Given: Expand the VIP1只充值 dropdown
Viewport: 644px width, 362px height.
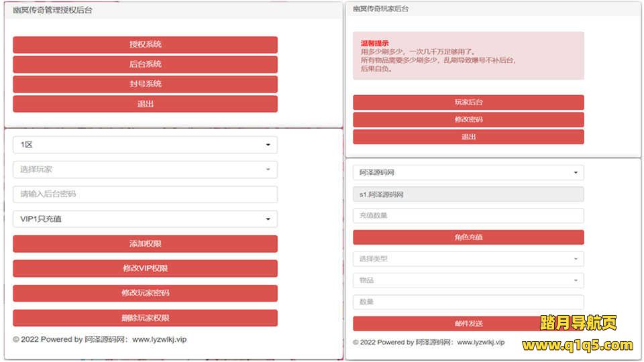Looking at the screenshot, I should [x=145, y=219].
